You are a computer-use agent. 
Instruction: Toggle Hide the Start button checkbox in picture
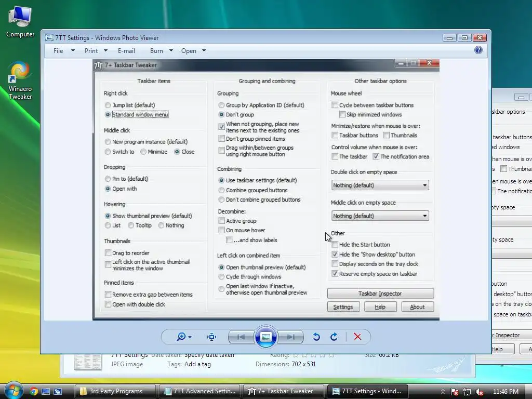click(335, 244)
